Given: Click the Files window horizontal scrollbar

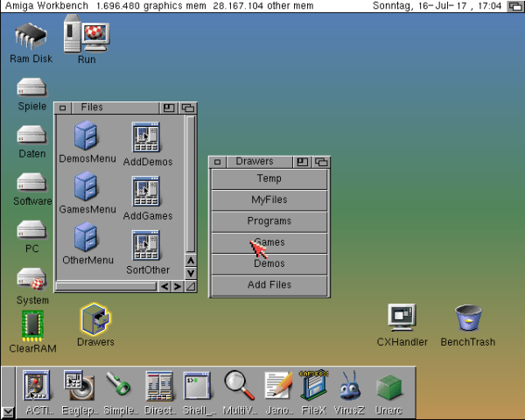Looking at the screenshot, I should [106, 287].
